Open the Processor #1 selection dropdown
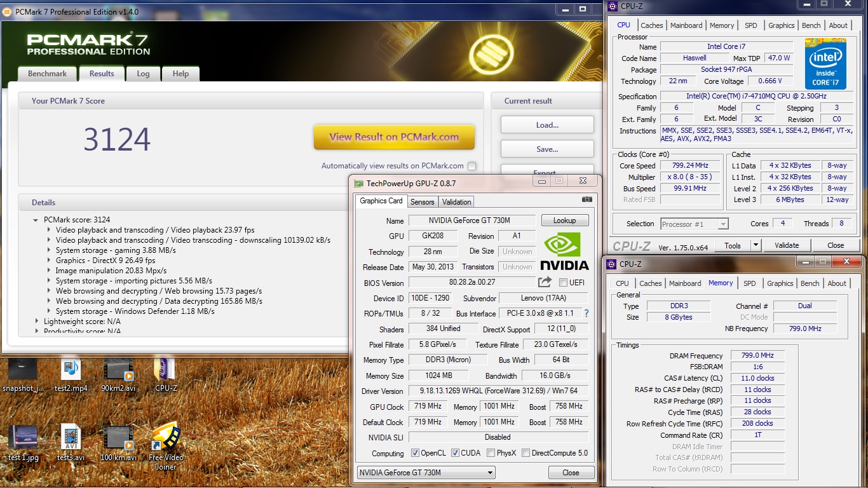Screen dimensions: 868x488 694,224
